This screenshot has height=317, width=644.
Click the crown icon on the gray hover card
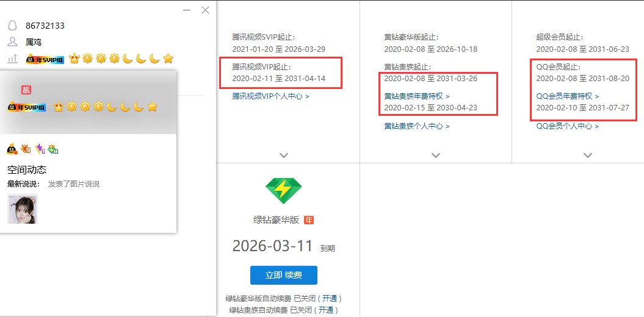click(59, 107)
